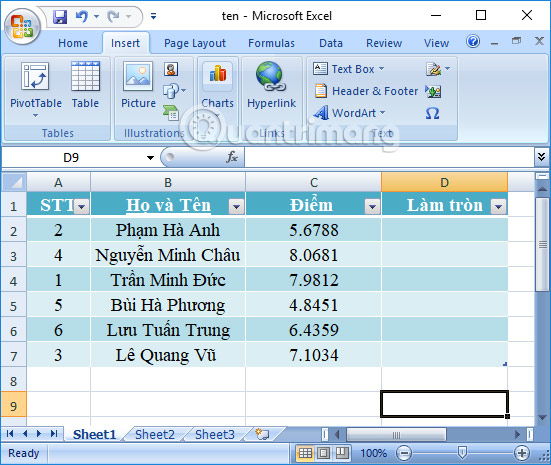This screenshot has width=551, height=465.
Task: Open the Họ và Tên filter dropdown
Action: pos(236,206)
